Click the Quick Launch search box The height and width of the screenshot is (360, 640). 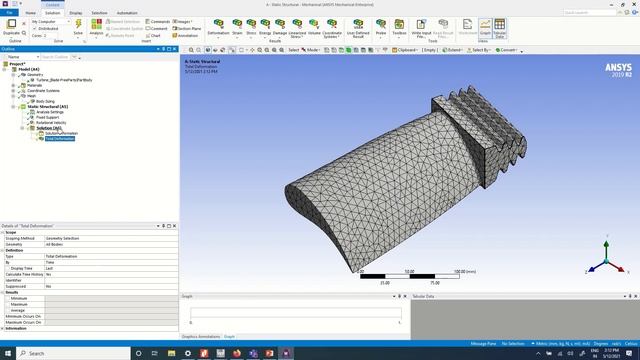tap(590, 13)
